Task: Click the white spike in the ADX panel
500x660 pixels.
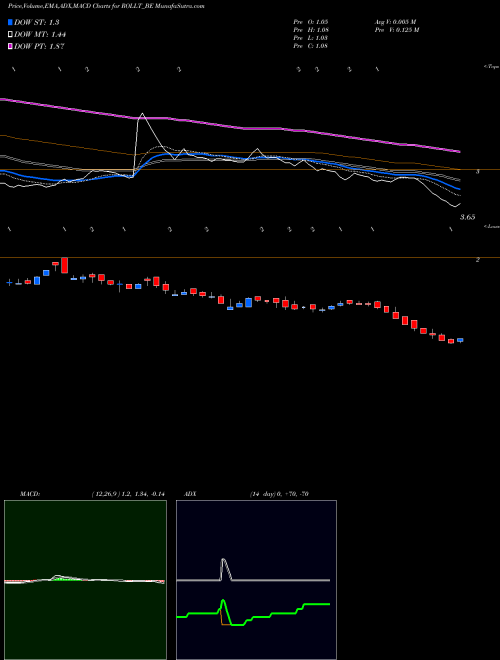Action: pos(223,560)
